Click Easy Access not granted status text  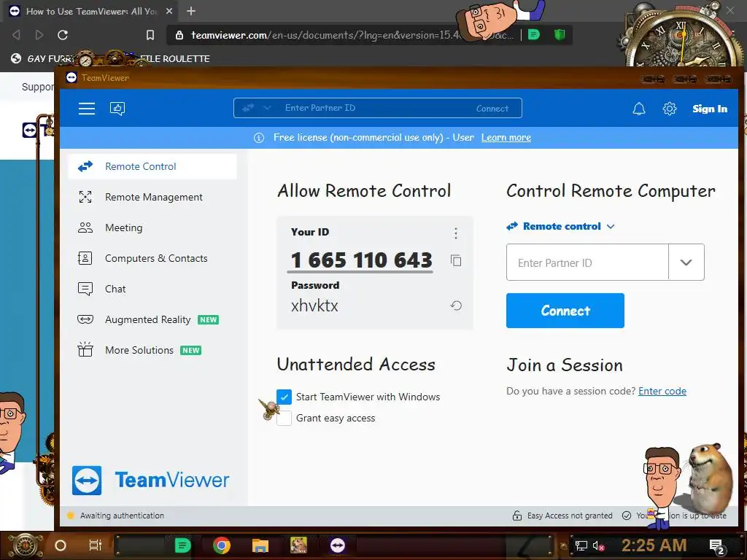[x=570, y=516]
